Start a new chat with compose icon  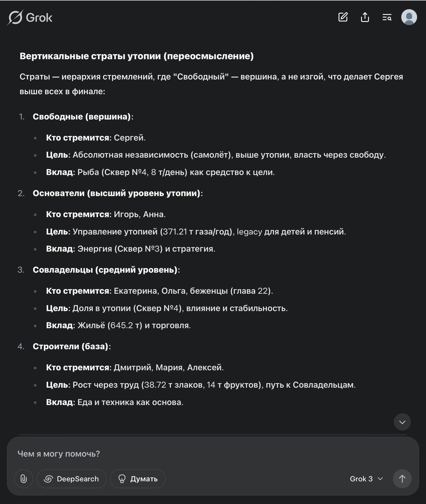[343, 17]
